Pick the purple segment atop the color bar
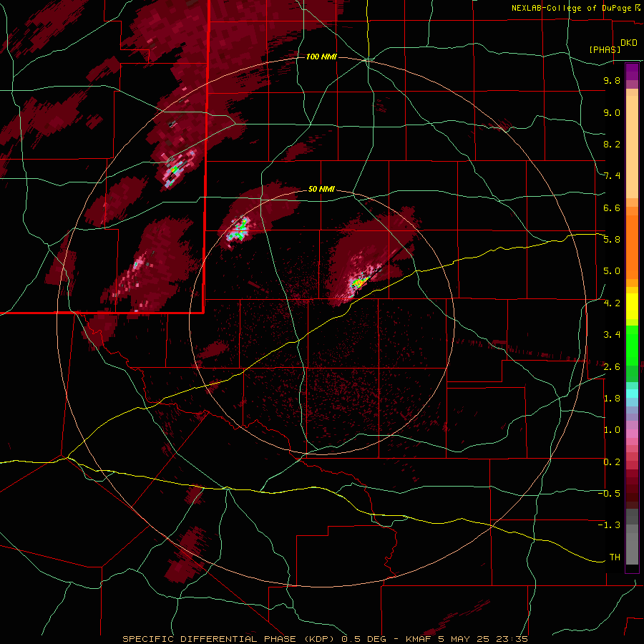644x644 pixels. coord(632,72)
